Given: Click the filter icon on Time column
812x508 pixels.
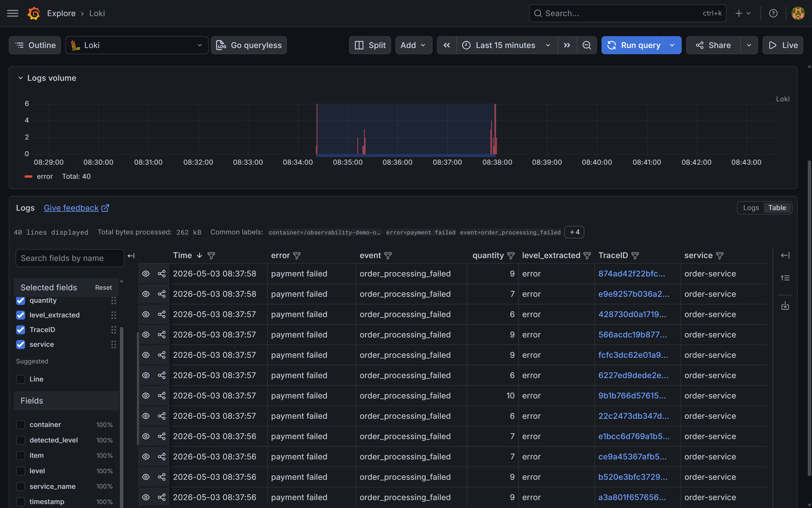Looking at the screenshot, I should click(211, 256).
